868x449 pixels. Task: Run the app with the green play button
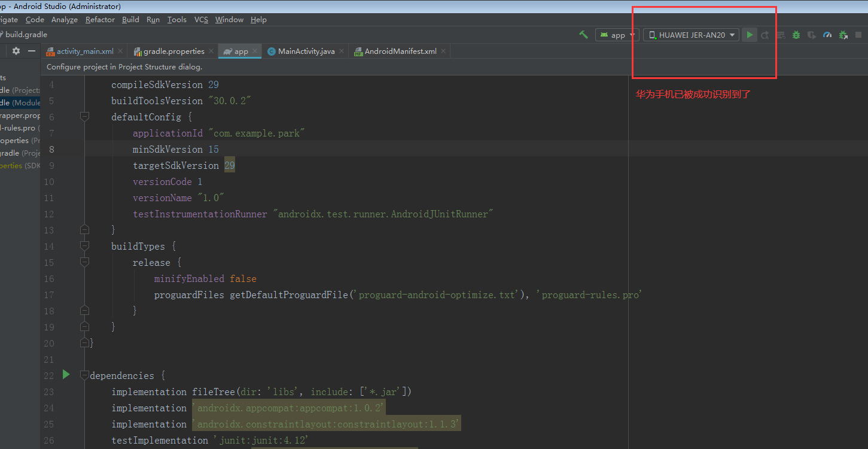(750, 35)
